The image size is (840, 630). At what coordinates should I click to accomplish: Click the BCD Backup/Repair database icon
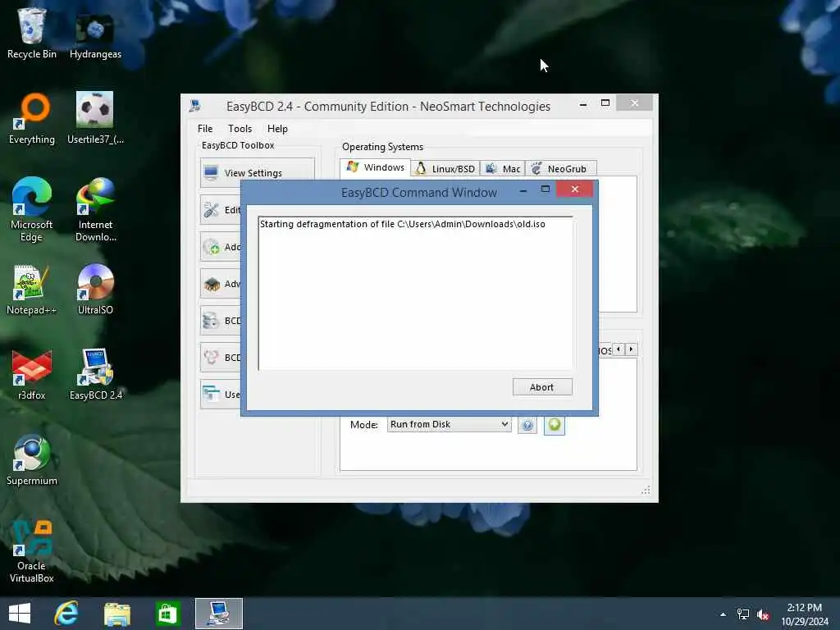coord(211,321)
